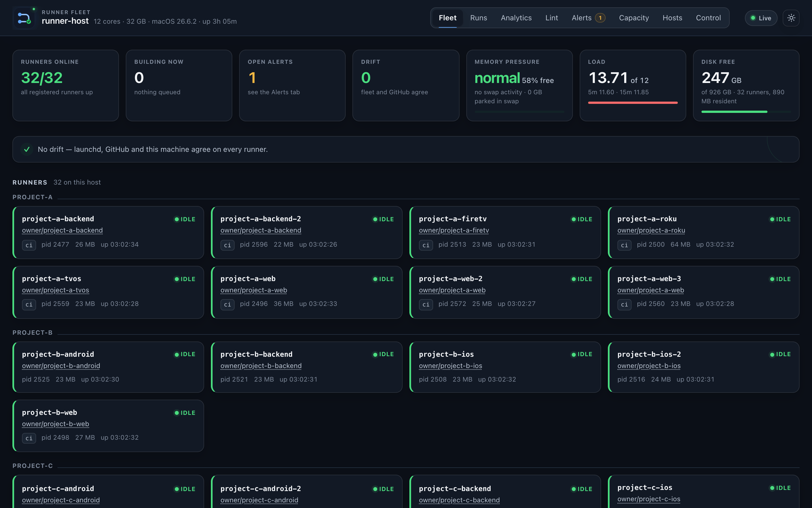Select the Drift summary card
This screenshot has width=812, height=508.
406,85
